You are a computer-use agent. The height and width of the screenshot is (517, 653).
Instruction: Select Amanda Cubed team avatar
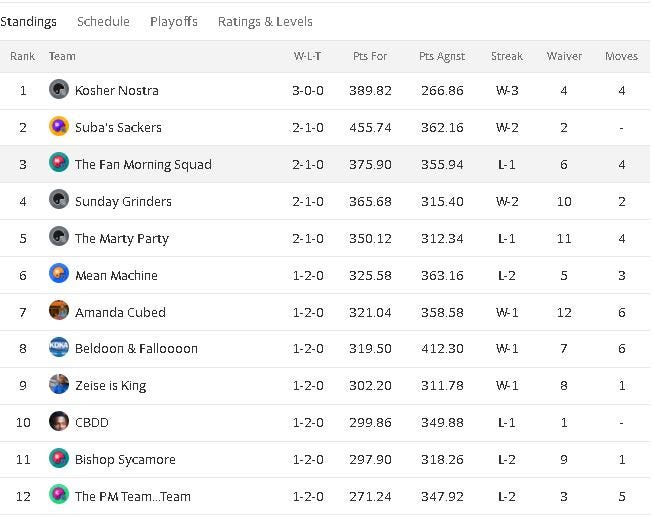click(x=59, y=310)
